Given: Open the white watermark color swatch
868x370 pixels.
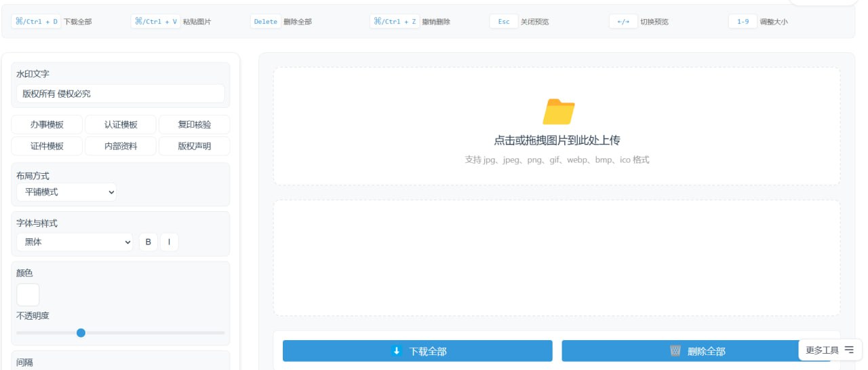Looking at the screenshot, I should click(x=28, y=295).
